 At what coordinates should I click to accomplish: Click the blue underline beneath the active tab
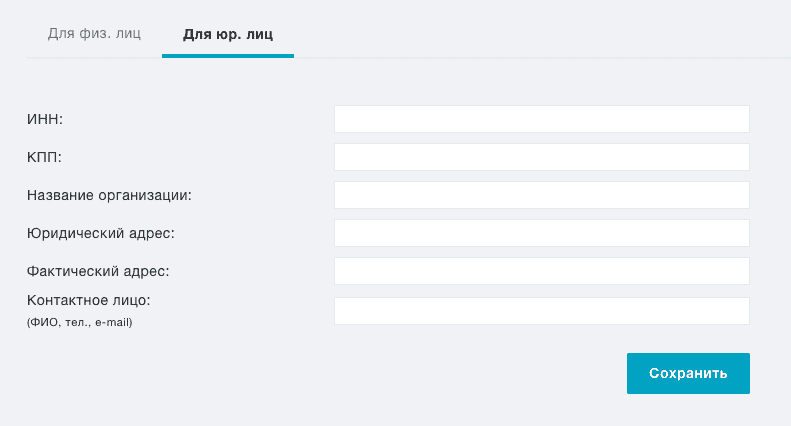pos(228,56)
